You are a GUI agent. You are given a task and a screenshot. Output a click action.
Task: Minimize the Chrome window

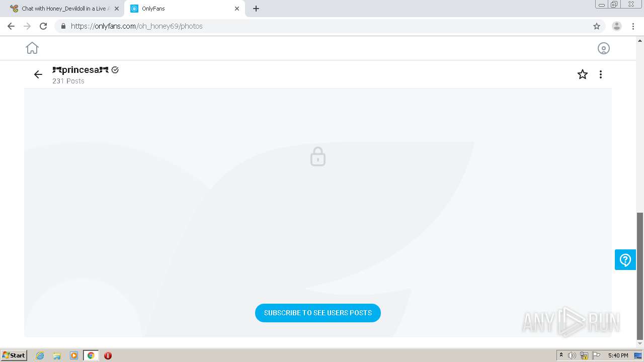pos(602,4)
